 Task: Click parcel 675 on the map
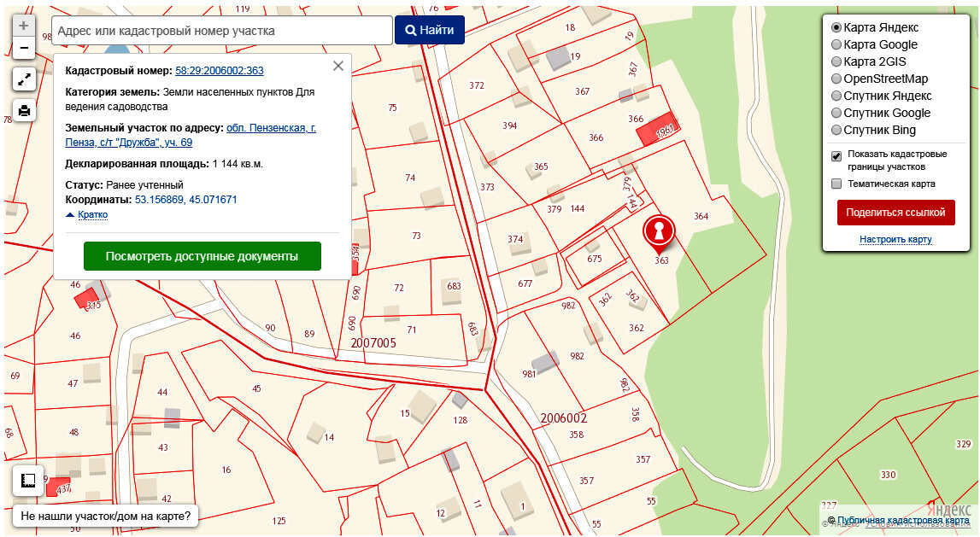coord(595,259)
